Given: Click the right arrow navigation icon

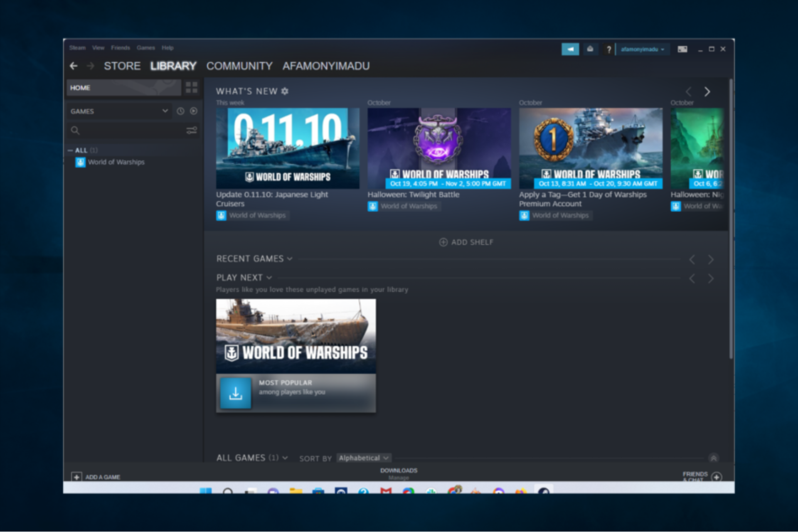Looking at the screenshot, I should pyautogui.click(x=707, y=91).
